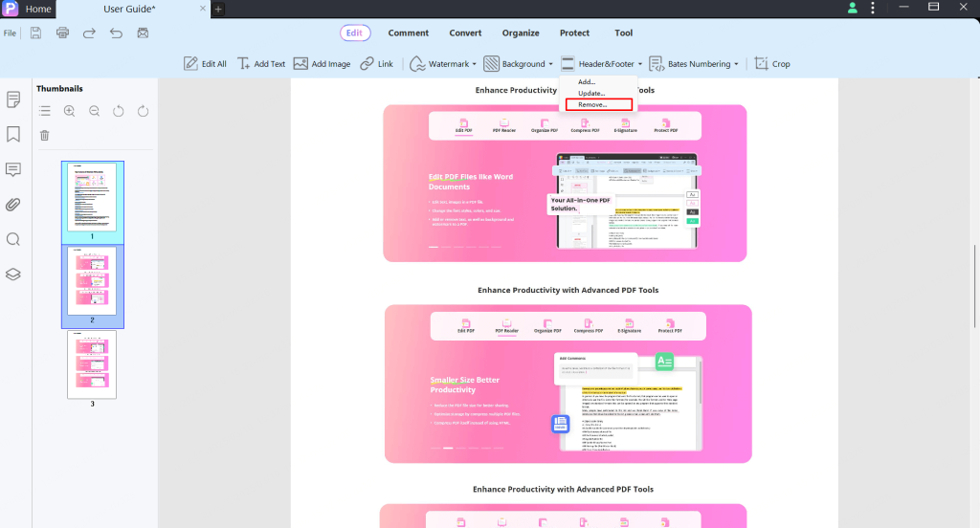This screenshot has width=980, height=528.
Task: Open the three-dot more options menu
Action: [x=873, y=8]
